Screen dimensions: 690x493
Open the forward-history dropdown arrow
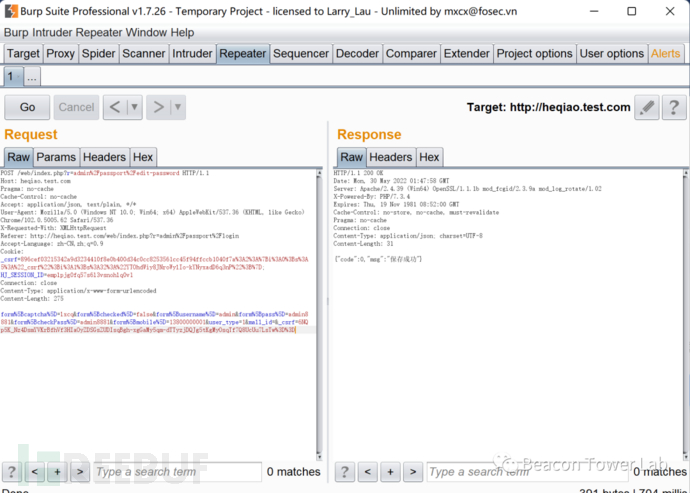(178, 107)
